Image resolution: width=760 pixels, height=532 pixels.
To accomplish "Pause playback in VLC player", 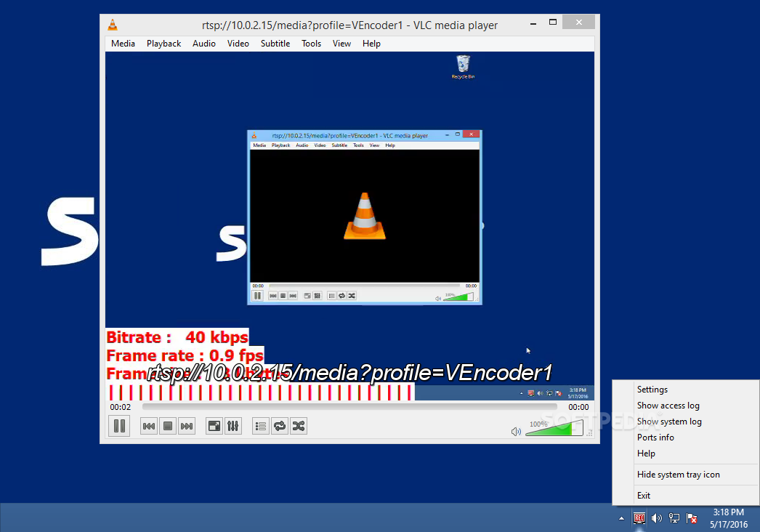I will click(119, 427).
